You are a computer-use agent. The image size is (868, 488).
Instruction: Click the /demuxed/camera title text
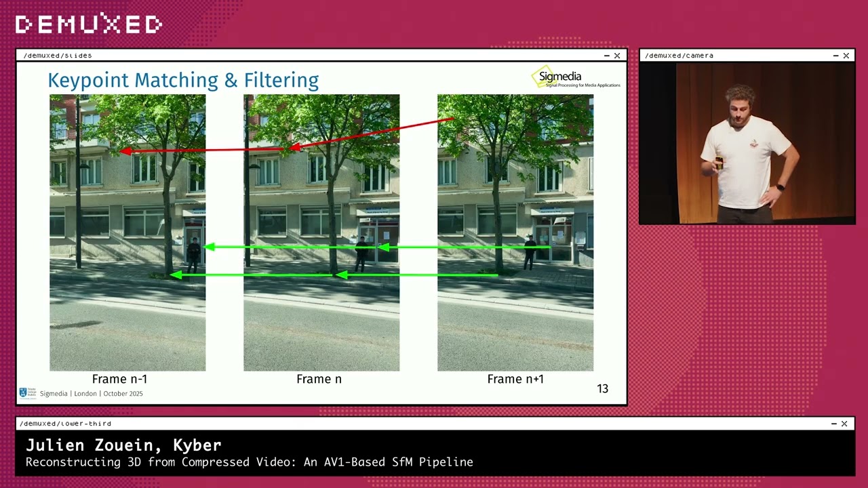(679, 56)
